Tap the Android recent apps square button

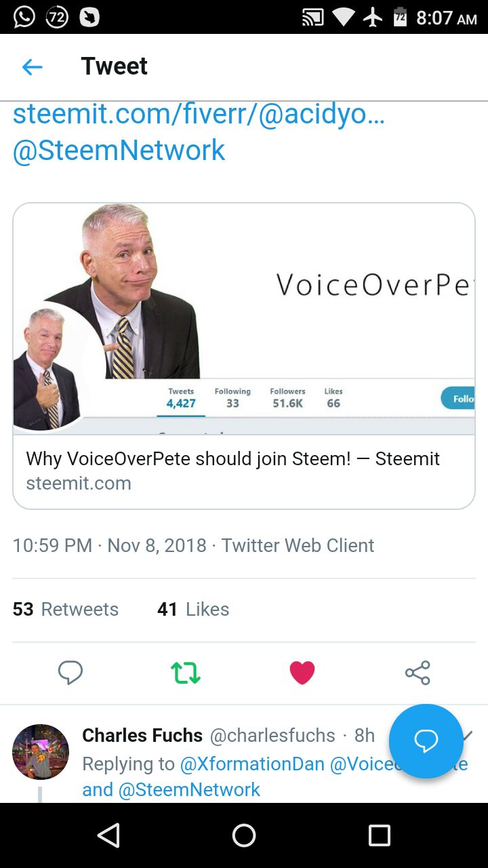point(380,835)
